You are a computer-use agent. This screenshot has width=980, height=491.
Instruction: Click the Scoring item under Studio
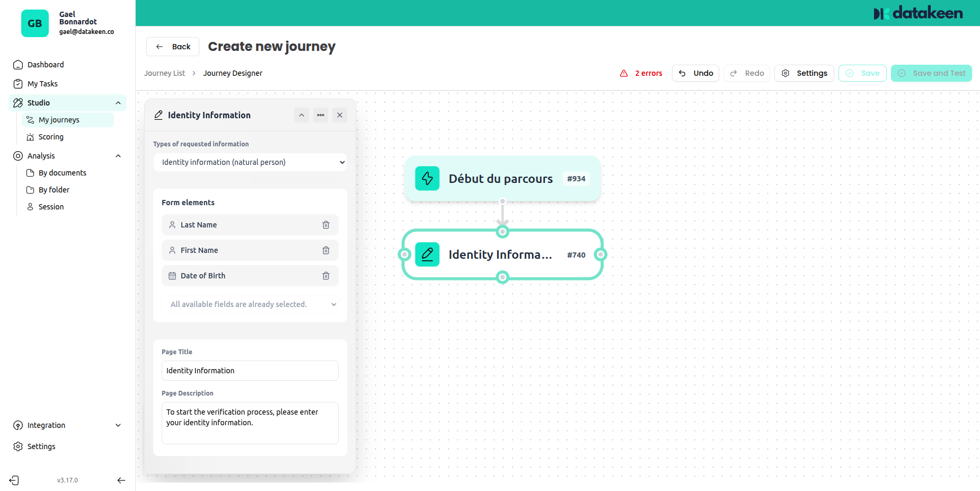pyautogui.click(x=51, y=137)
